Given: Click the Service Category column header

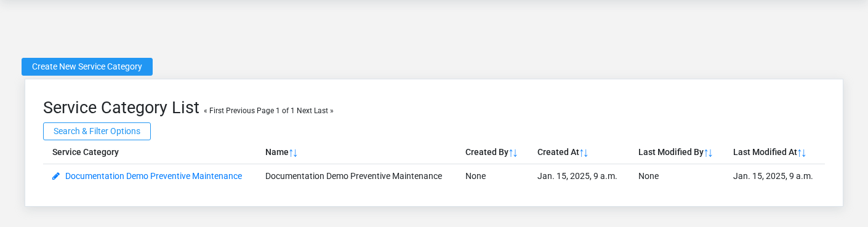Looking at the screenshot, I should [x=86, y=152].
